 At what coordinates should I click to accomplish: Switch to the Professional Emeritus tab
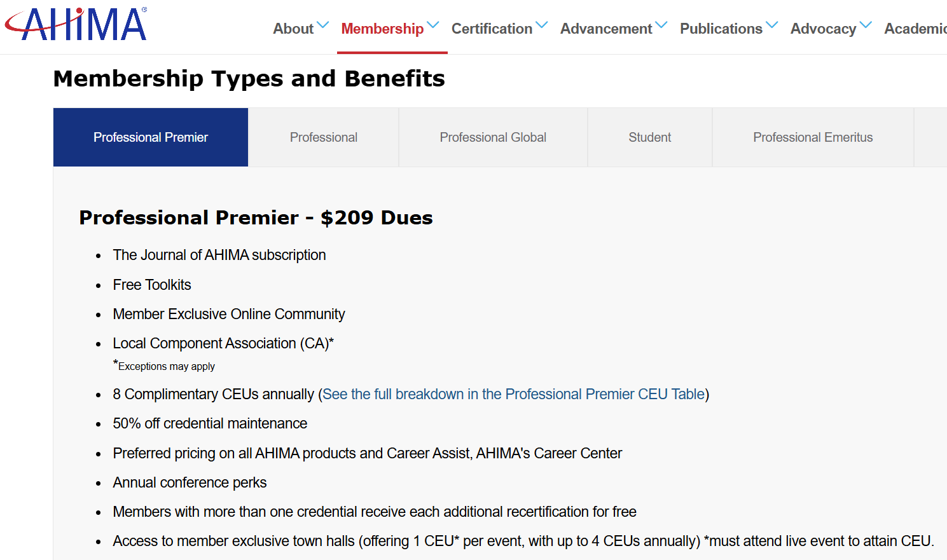click(813, 137)
